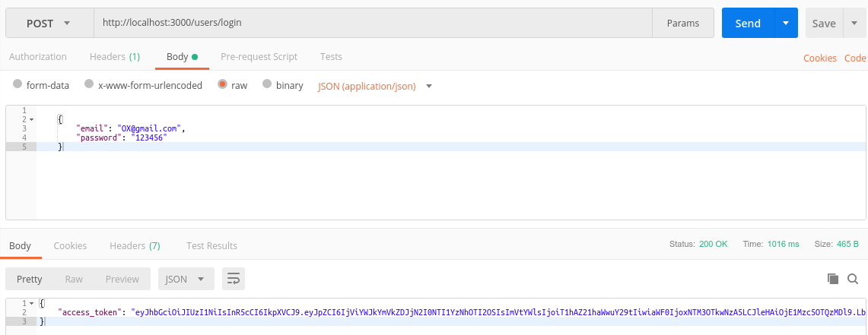
Task: Copy response body with the copy icon
Action: tap(832, 279)
